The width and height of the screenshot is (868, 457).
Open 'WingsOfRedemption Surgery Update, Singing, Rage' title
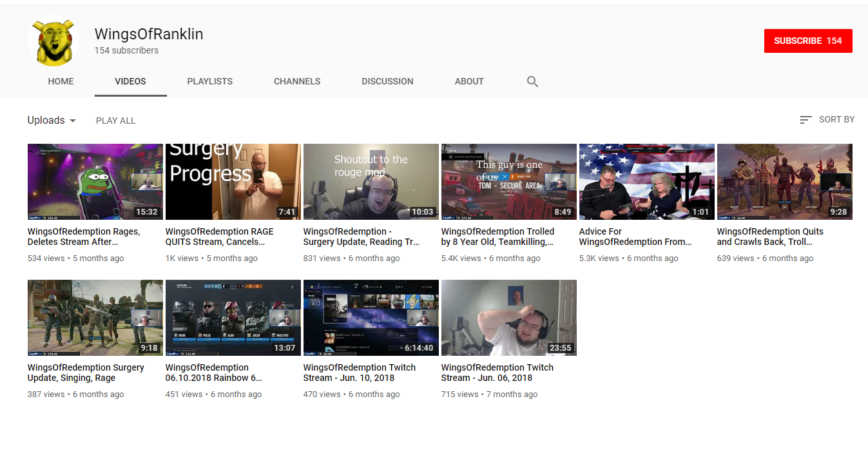pos(86,373)
